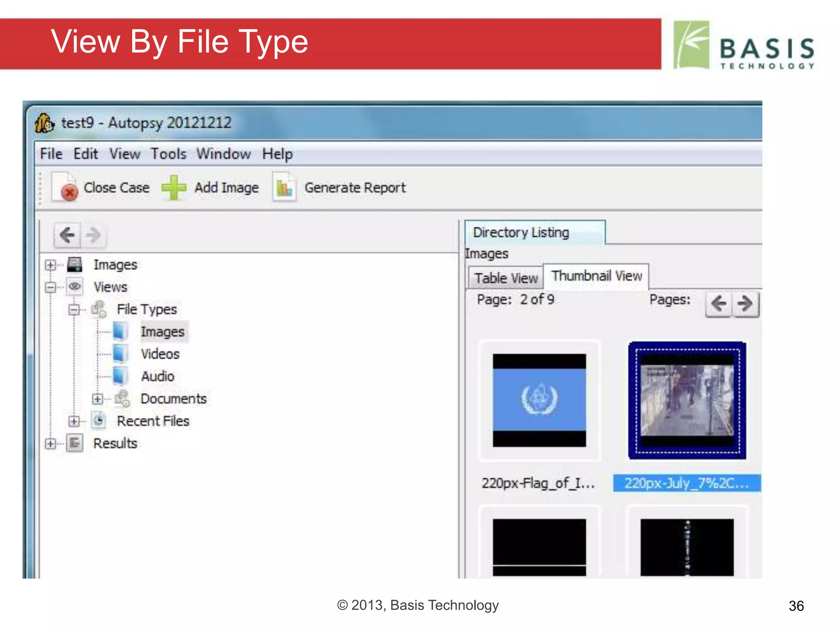
Task: Switch to the Table View tab
Action: coord(506,278)
